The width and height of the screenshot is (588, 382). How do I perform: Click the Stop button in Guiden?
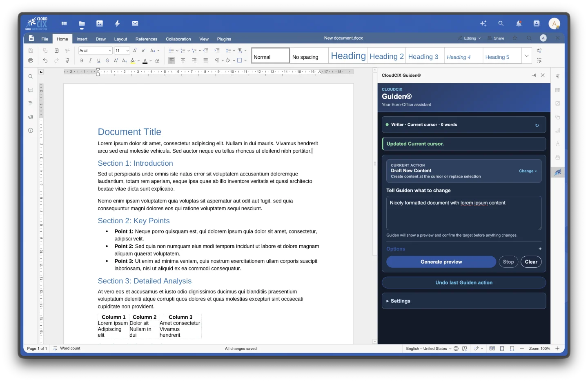[508, 262]
